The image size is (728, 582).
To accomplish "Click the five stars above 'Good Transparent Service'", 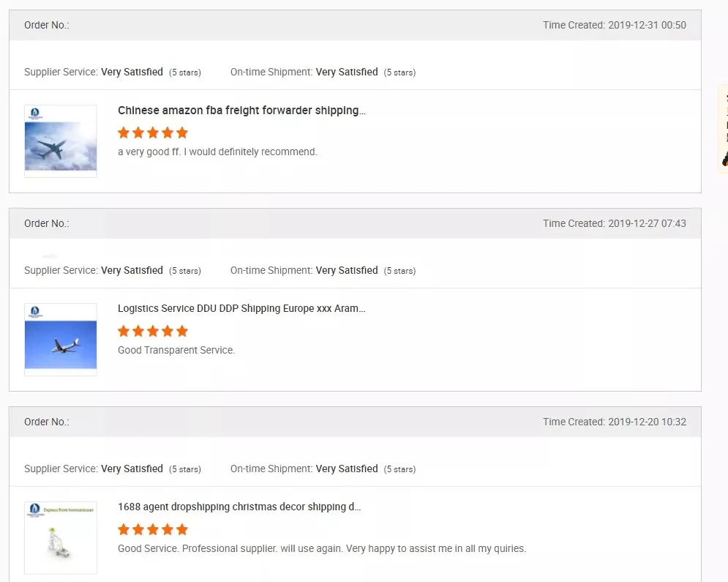I will point(153,331).
